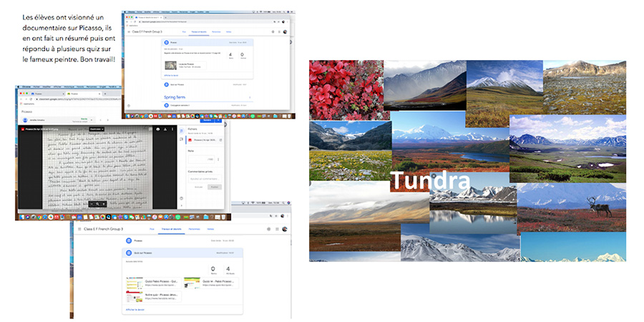The image size is (644, 322).
Task: Click the Annuler button under private comments
Action: (198, 187)
